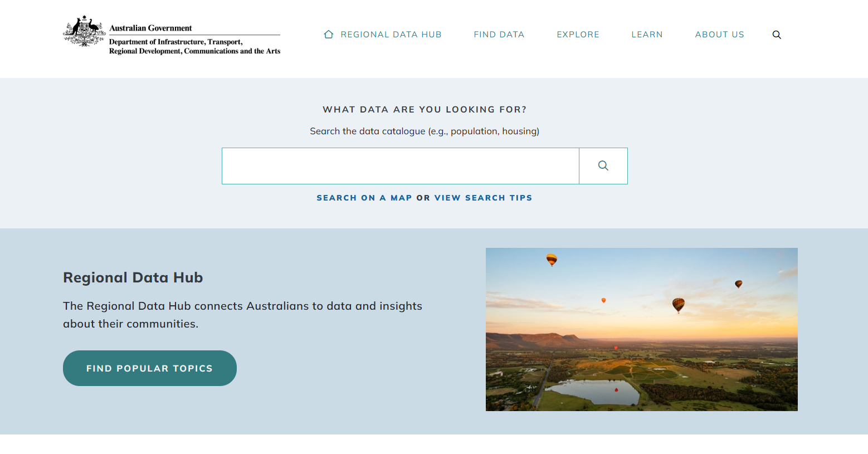Open the LEARN navigation menu

(x=647, y=34)
